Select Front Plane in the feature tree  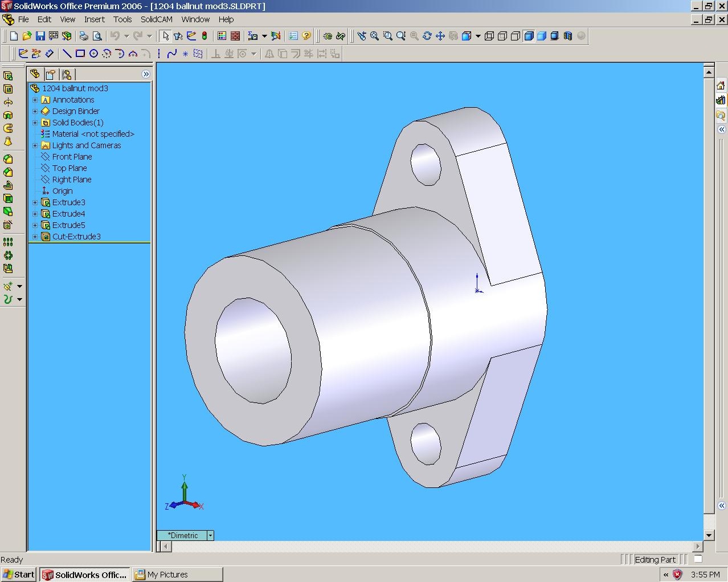(x=72, y=157)
